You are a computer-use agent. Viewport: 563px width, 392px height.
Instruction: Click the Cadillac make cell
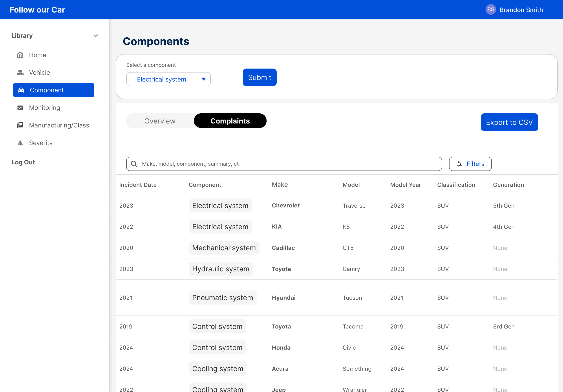[283, 248]
